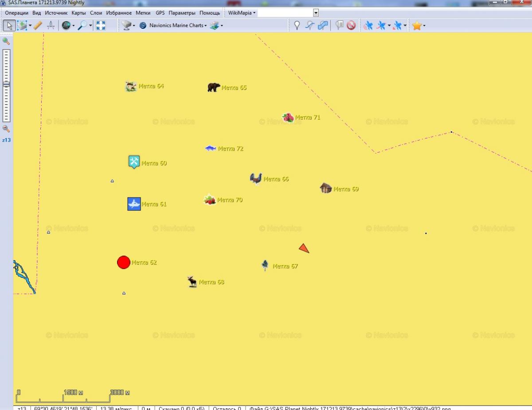
Task: Click the zoom in magnifier button
Action: click(6, 41)
